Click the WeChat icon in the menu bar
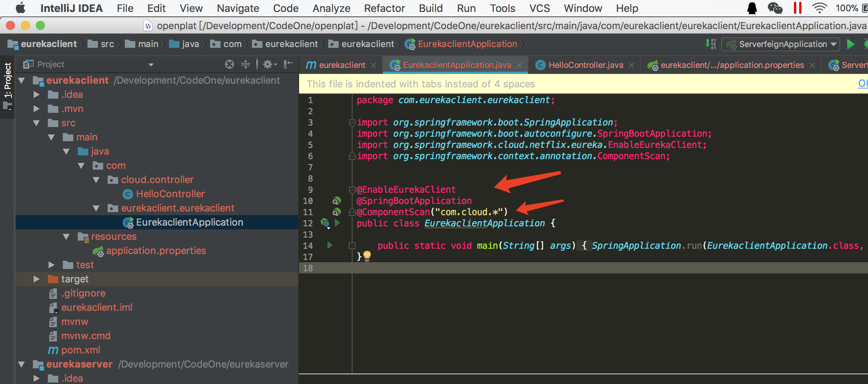The height and width of the screenshot is (384, 868). coord(775,8)
